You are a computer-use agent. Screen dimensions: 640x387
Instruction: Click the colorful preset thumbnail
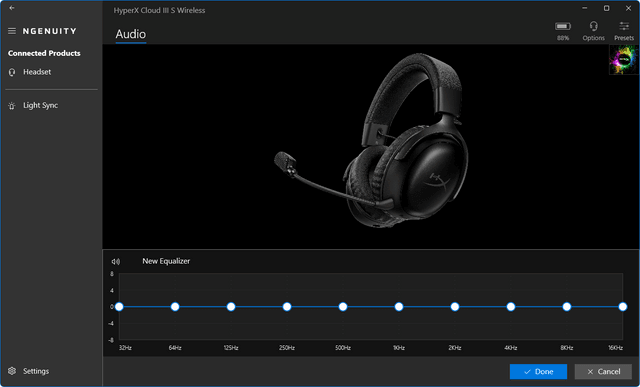click(624, 60)
